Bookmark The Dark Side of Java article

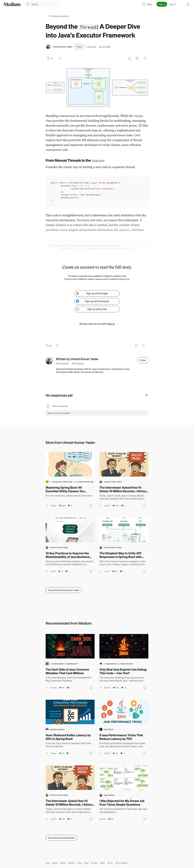click(x=91, y=687)
